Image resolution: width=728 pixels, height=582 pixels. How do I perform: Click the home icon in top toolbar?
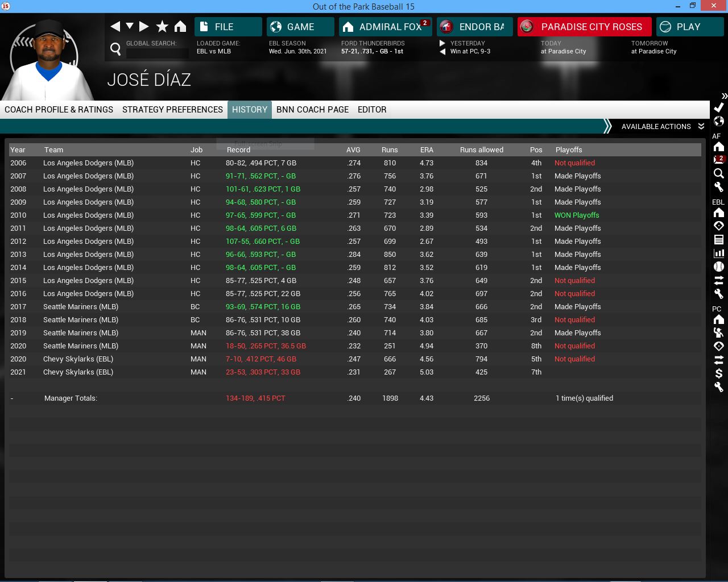(180, 27)
